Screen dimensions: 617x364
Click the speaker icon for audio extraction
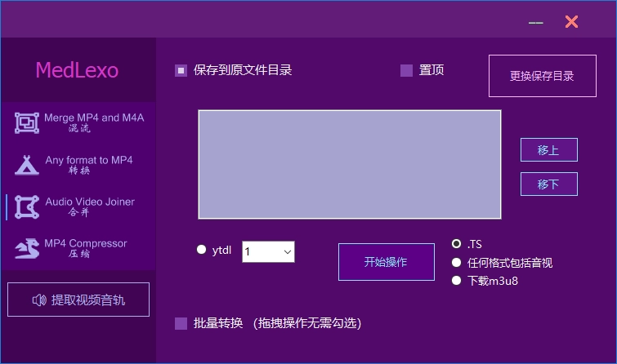click(39, 300)
